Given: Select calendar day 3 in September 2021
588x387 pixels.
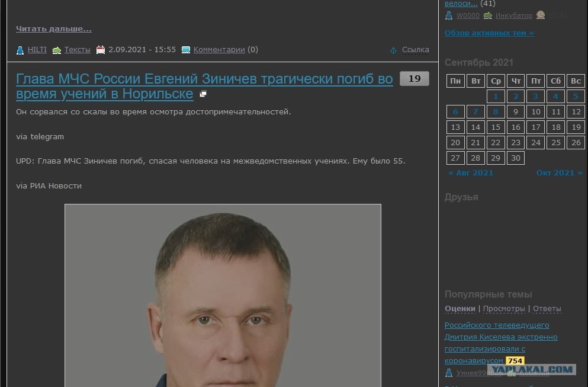Looking at the screenshot, I should (535, 97).
